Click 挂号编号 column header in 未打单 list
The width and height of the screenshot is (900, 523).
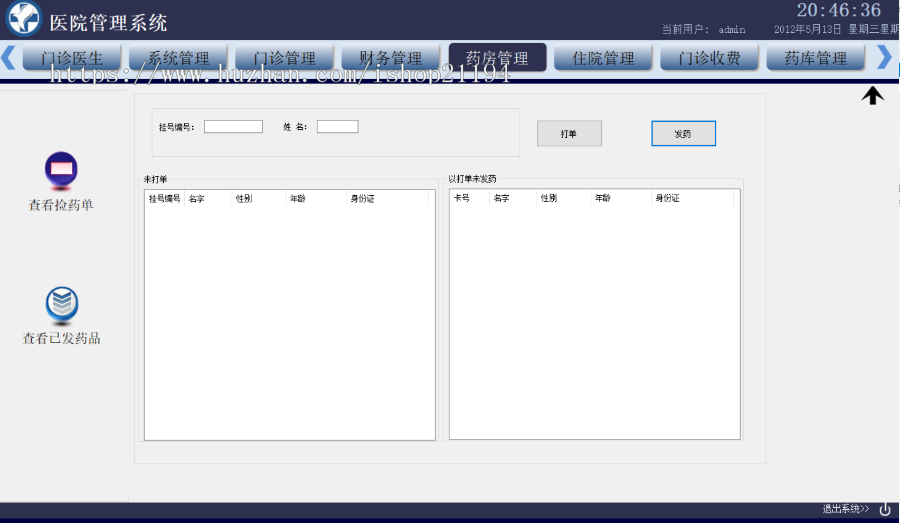pyautogui.click(x=165, y=199)
